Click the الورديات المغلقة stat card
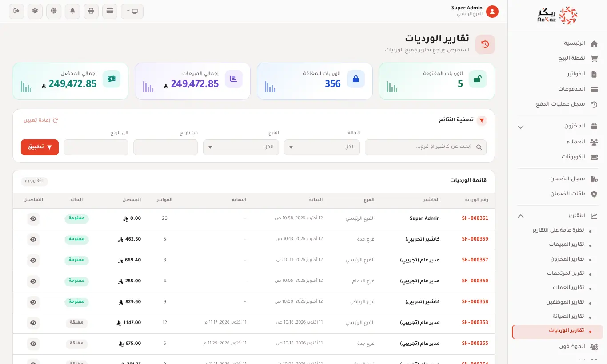The height and width of the screenshot is (364, 607). click(x=315, y=81)
